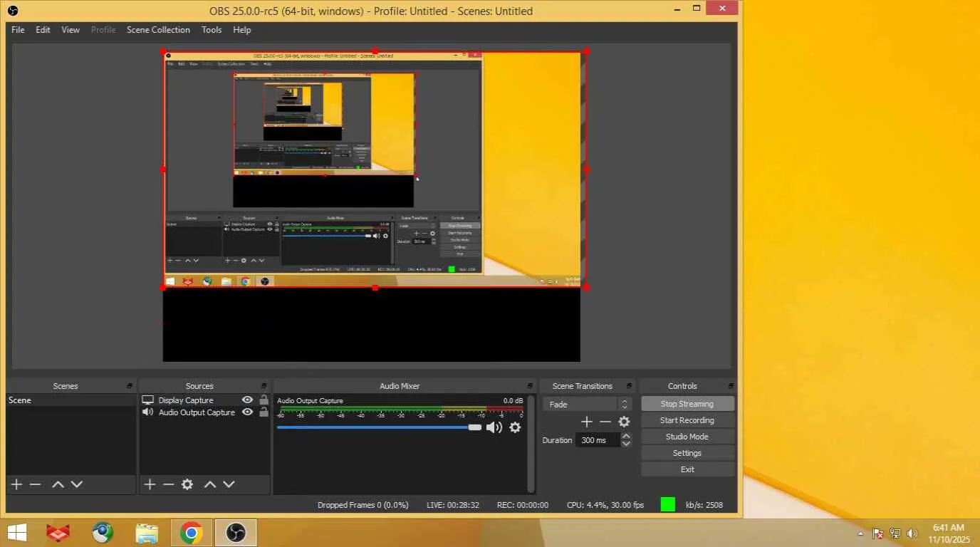Viewport: 980px width, 547px height.
Task: Show hidden system tray icons
Action: (860, 533)
